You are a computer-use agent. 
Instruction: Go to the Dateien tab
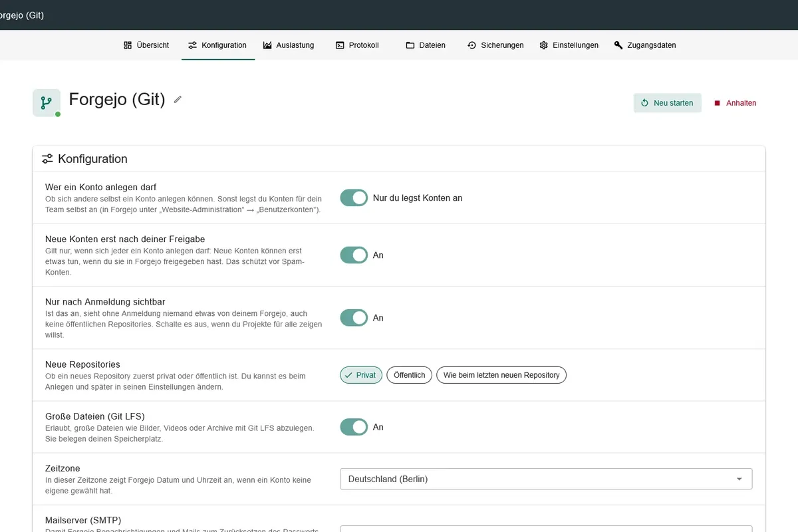click(x=426, y=45)
